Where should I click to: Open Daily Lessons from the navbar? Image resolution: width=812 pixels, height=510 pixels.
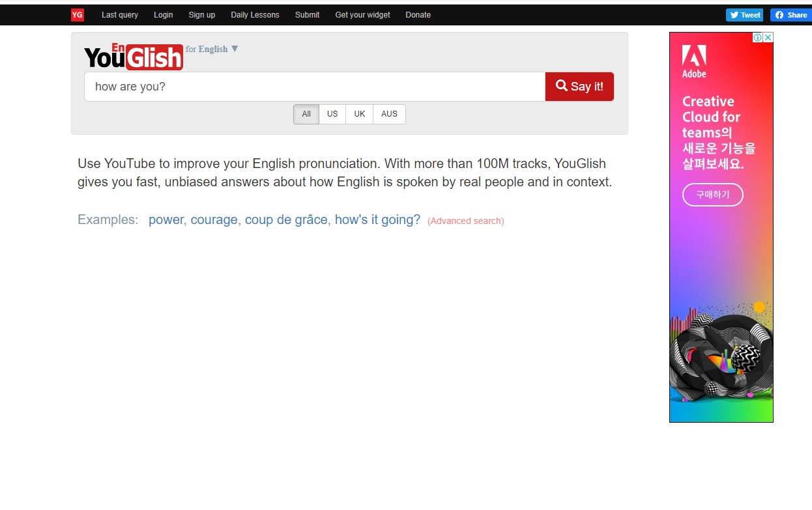click(x=255, y=15)
